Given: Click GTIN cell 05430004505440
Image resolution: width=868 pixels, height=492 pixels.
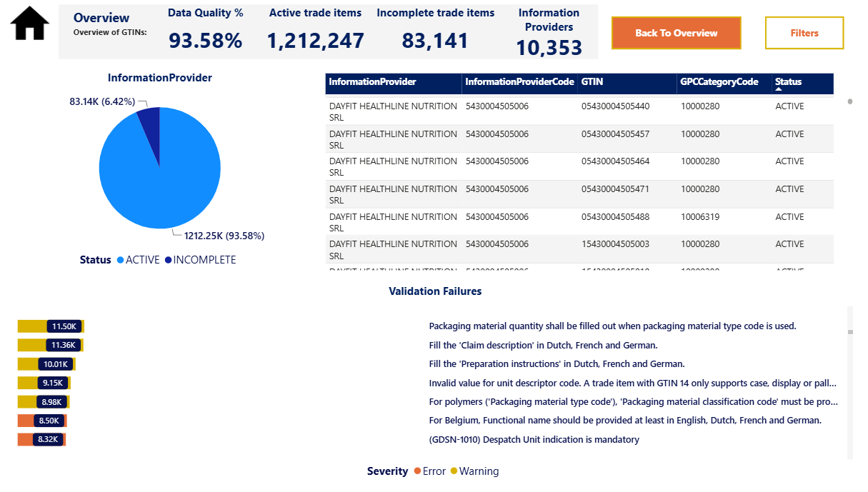Looking at the screenshot, I should [x=615, y=106].
